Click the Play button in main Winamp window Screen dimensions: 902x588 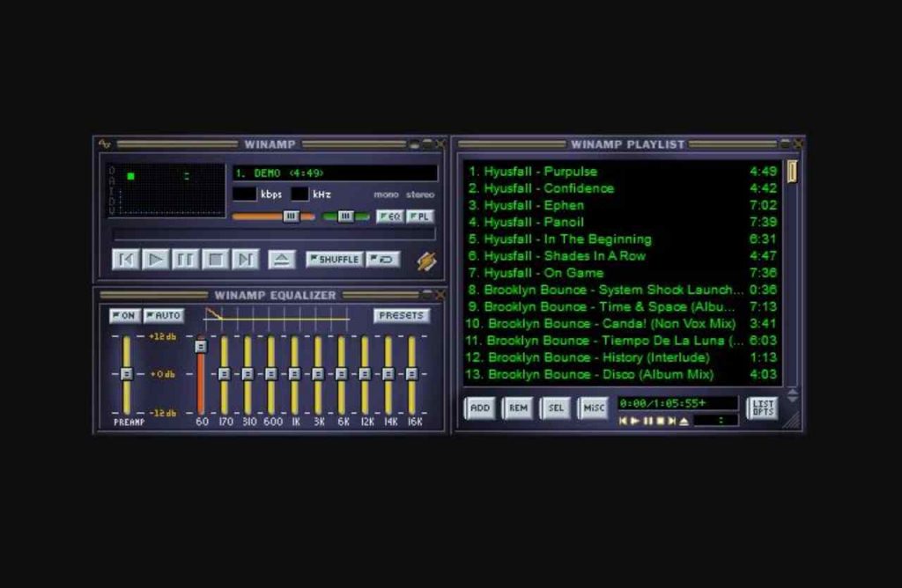(x=155, y=260)
